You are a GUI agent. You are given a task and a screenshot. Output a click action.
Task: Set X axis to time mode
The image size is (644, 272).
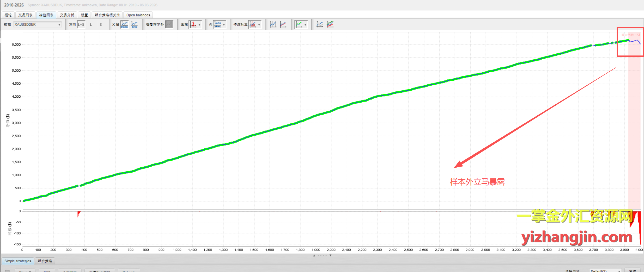135,24
